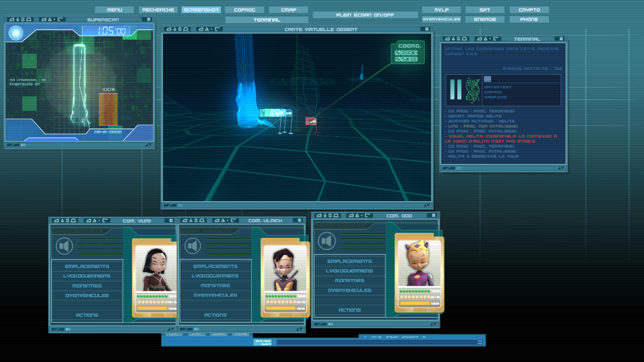Image resolution: width=644 pixels, height=362 pixels.
Task: Click the red VISUEL AELITA INDISPONIBLE log line
Action: [x=501, y=139]
